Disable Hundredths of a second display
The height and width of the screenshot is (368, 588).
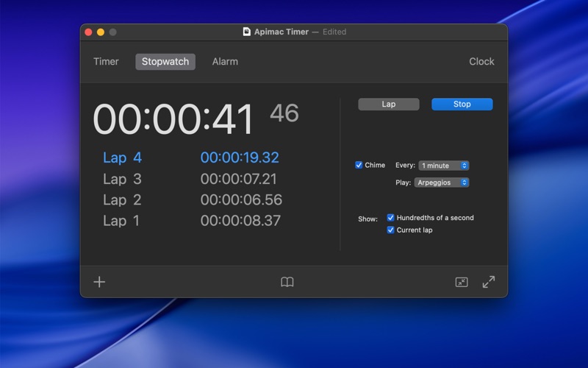[391, 218]
